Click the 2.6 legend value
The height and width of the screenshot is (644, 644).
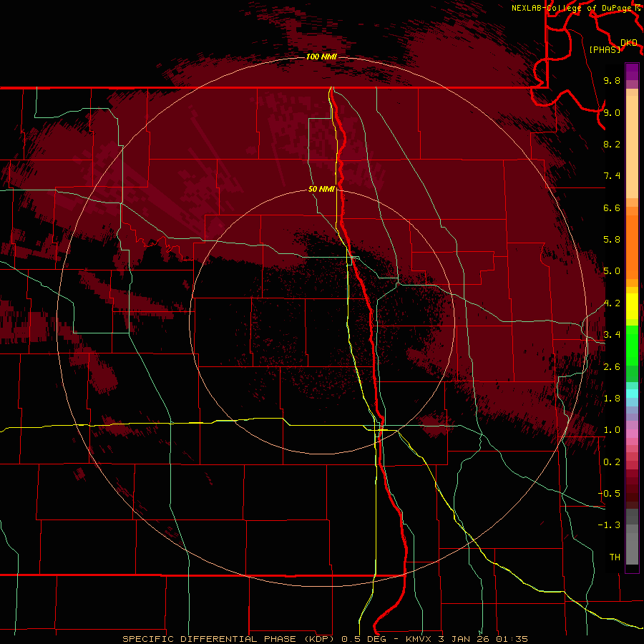(612, 367)
